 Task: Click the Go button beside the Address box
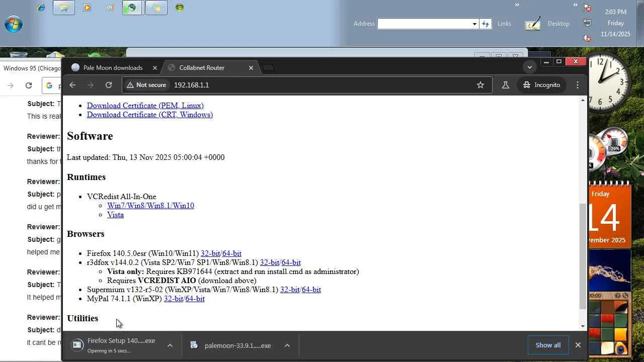point(486,24)
